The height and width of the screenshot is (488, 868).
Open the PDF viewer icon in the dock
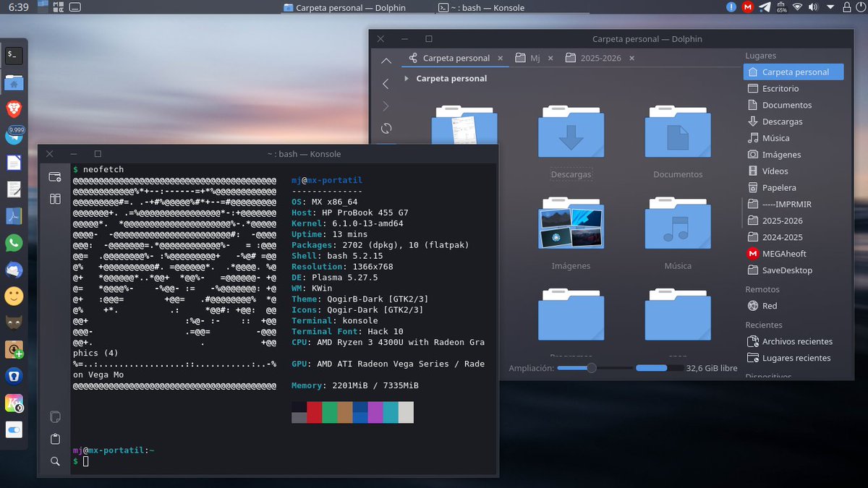point(14,216)
